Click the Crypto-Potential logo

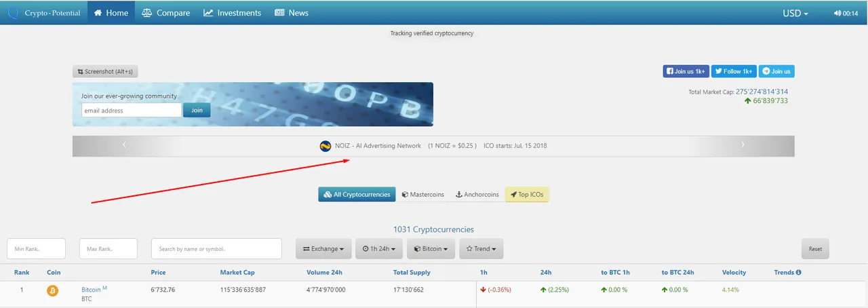pos(45,12)
